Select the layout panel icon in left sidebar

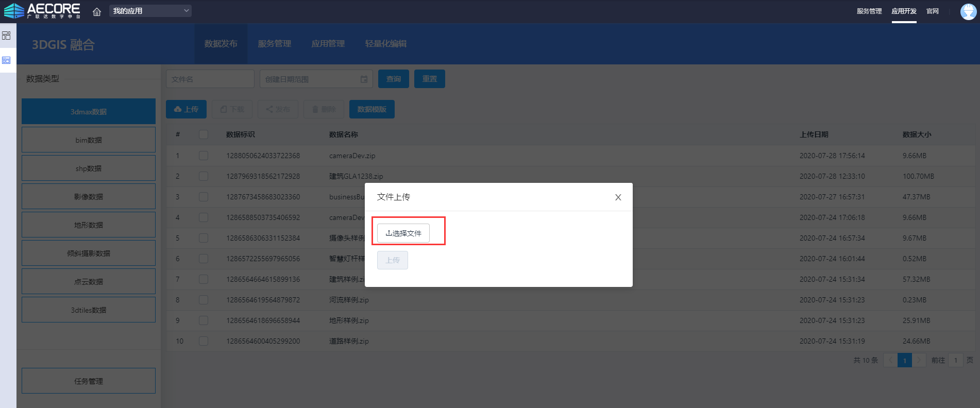[6, 60]
